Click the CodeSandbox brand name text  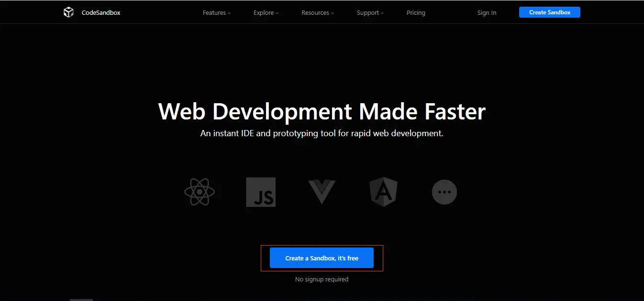(101, 13)
